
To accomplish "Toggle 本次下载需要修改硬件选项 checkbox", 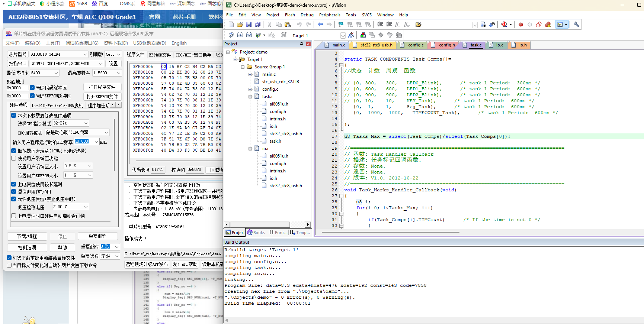I will pyautogui.click(x=14, y=116).
